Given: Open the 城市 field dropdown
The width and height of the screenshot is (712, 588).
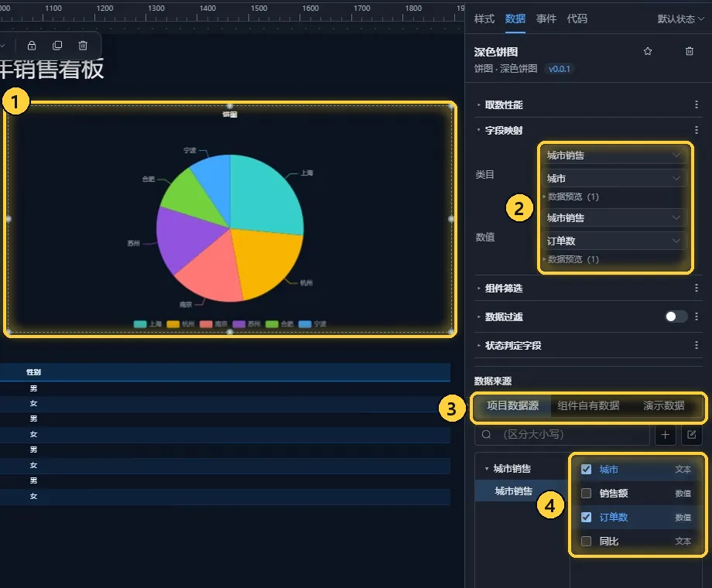Looking at the screenshot, I should point(614,179).
